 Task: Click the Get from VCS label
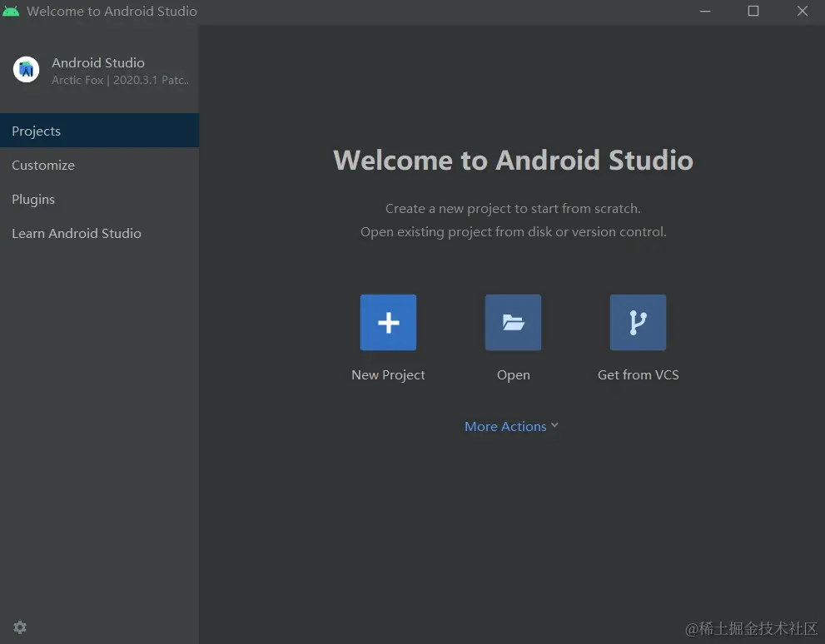pyautogui.click(x=638, y=374)
